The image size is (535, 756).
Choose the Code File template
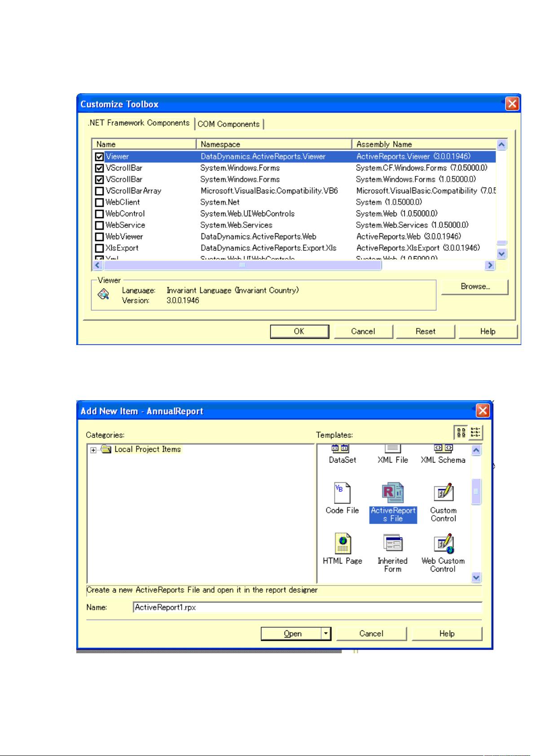click(x=342, y=493)
